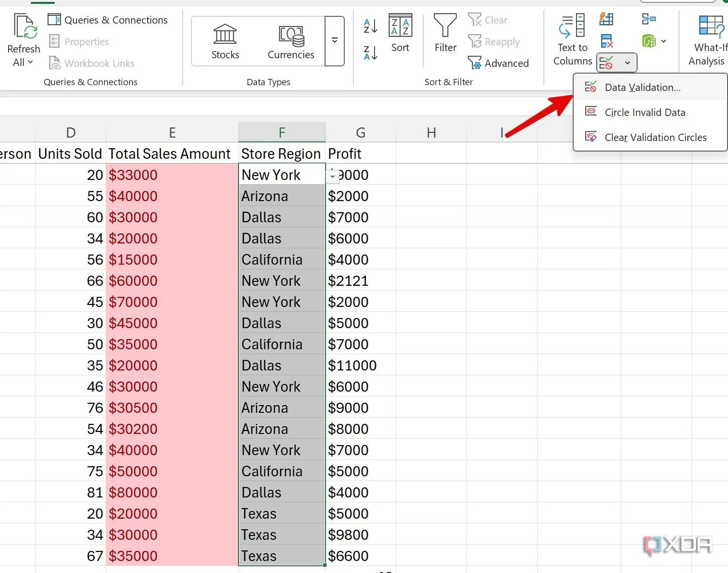Toggle the Filter funnel button
Image resolution: width=728 pixels, height=573 pixels.
(x=445, y=33)
